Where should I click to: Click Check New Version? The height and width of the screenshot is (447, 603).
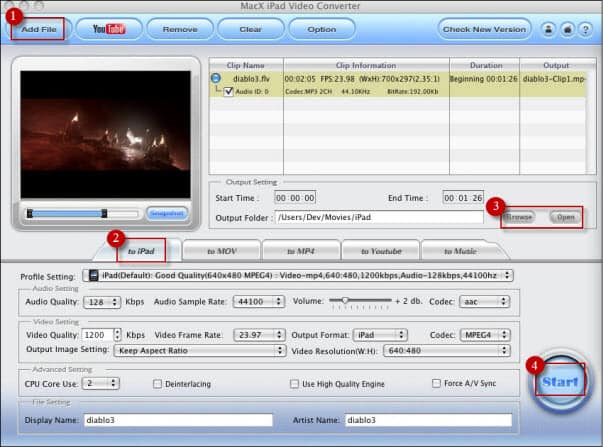point(484,29)
